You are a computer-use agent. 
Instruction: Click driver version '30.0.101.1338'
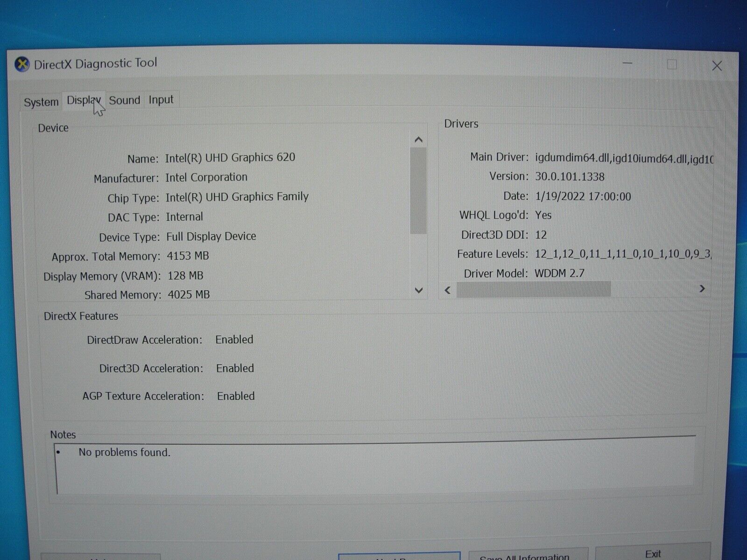pos(570,177)
